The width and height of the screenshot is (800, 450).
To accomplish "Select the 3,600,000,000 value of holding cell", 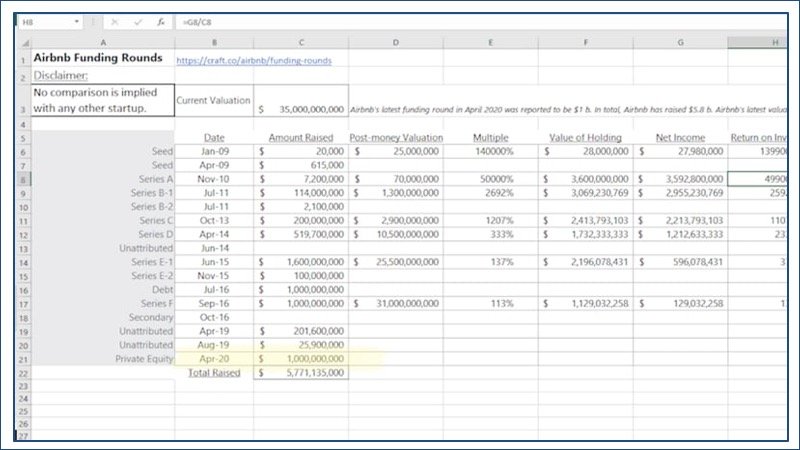I will coord(585,179).
